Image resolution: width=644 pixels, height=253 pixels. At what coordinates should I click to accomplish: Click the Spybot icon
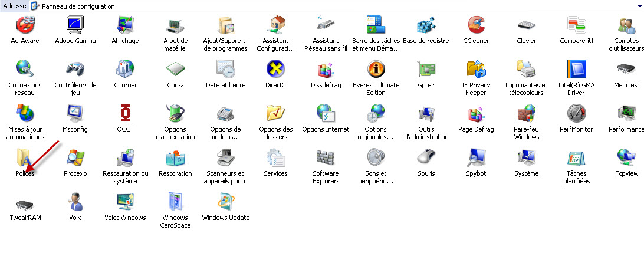click(476, 159)
